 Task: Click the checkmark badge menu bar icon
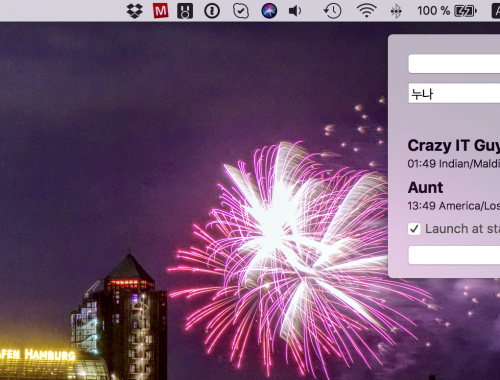pyautogui.click(x=241, y=11)
